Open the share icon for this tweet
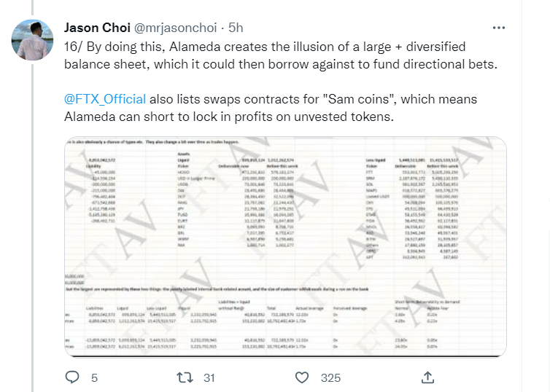Screen dimensions: 550x392 tap(428, 377)
